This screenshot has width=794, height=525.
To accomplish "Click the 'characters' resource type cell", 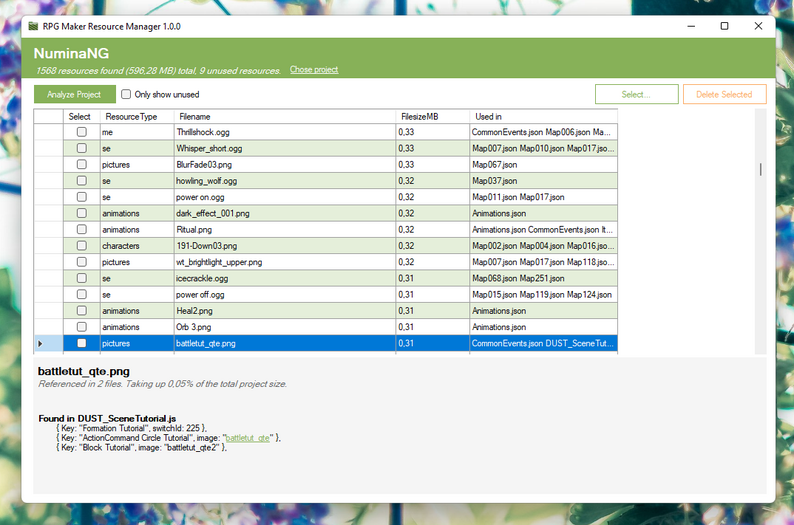I will 137,246.
